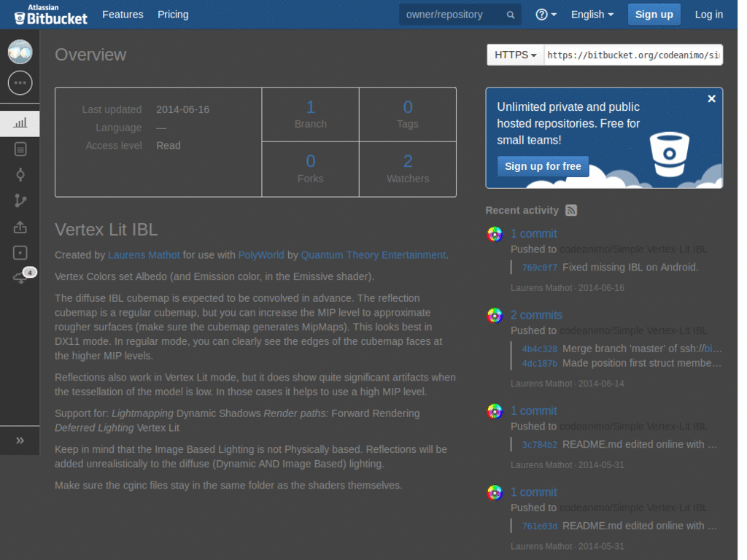Click the search magnifier icon

[510, 14]
